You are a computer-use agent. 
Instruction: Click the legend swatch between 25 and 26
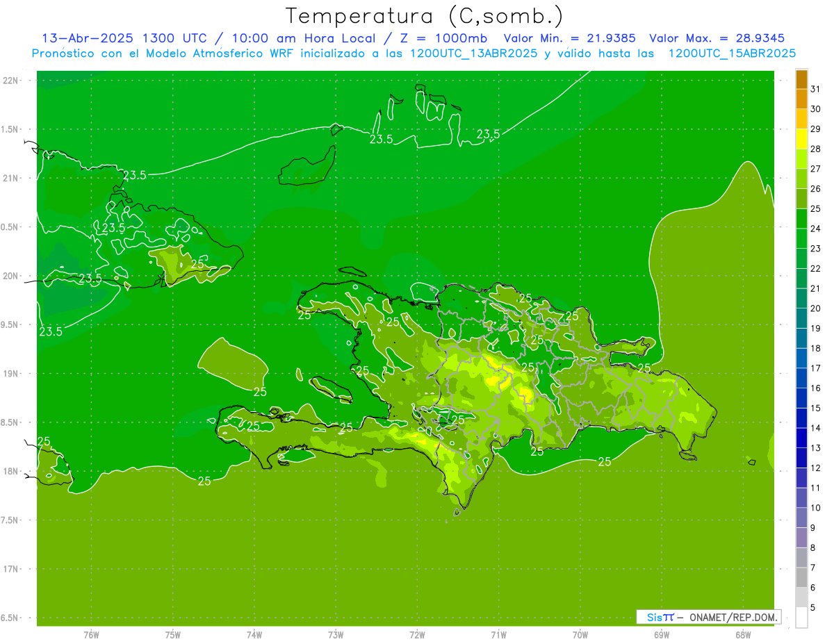(x=801, y=199)
